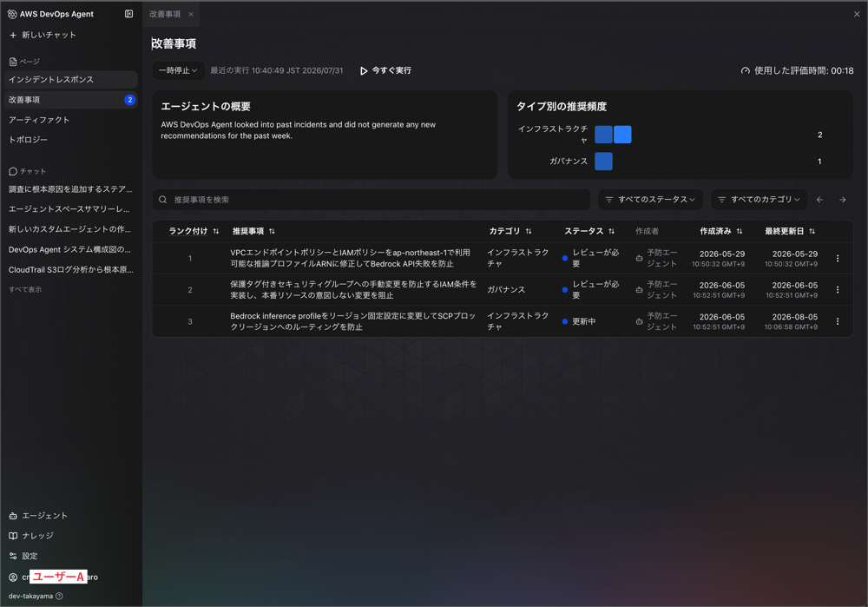Open recommendation about 保護タグ付きセキュリティグループ

(x=353, y=290)
